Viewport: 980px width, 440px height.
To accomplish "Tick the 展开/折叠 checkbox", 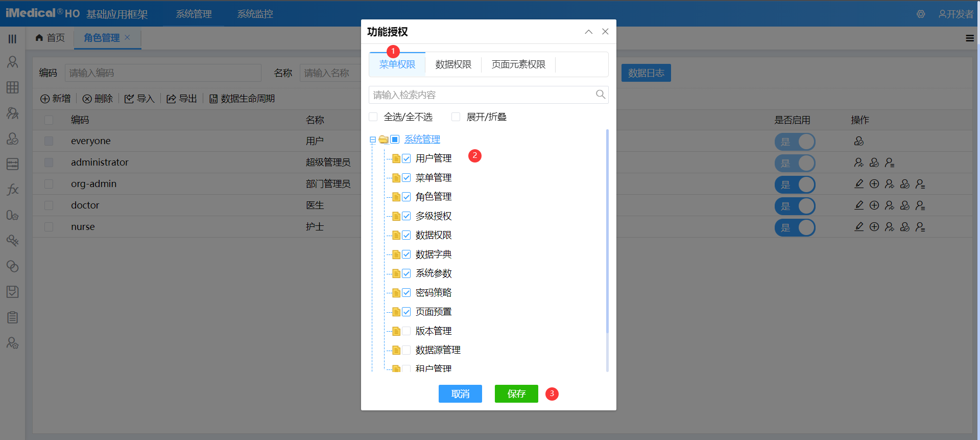I will (456, 117).
